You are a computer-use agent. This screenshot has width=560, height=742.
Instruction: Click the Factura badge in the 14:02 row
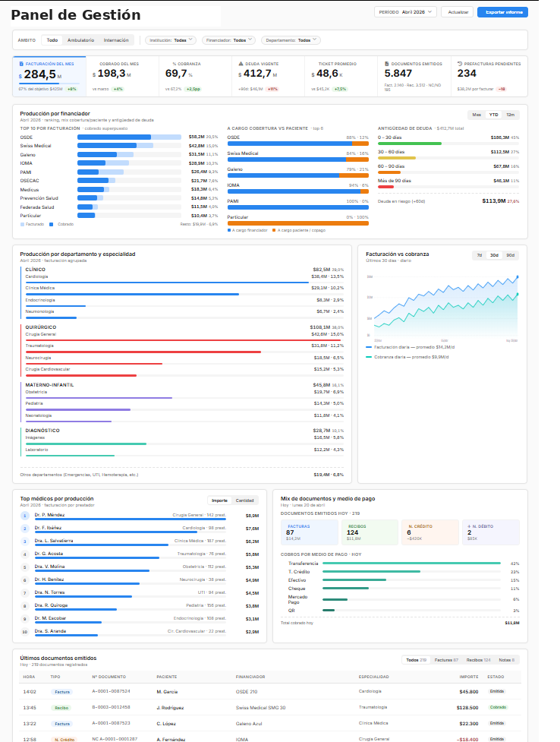[x=62, y=692]
